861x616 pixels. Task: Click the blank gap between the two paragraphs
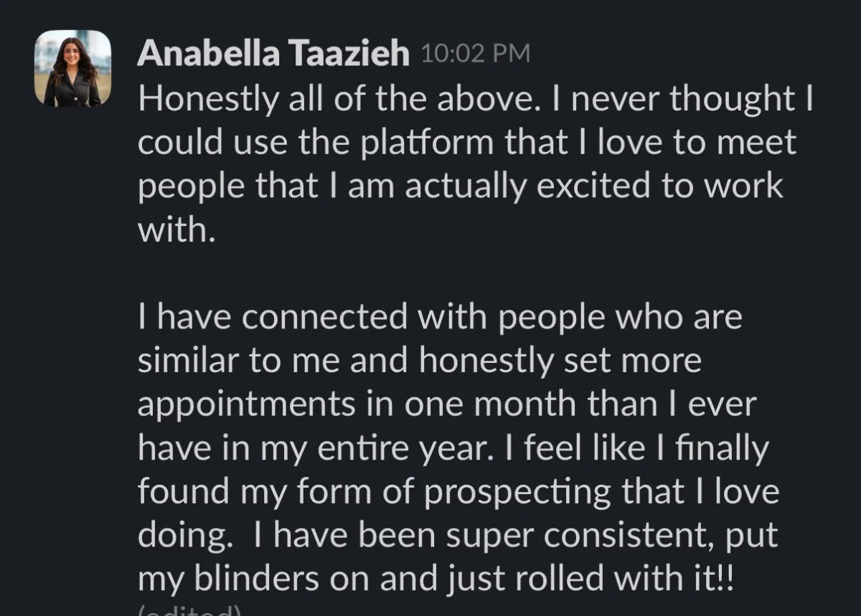tap(474, 274)
